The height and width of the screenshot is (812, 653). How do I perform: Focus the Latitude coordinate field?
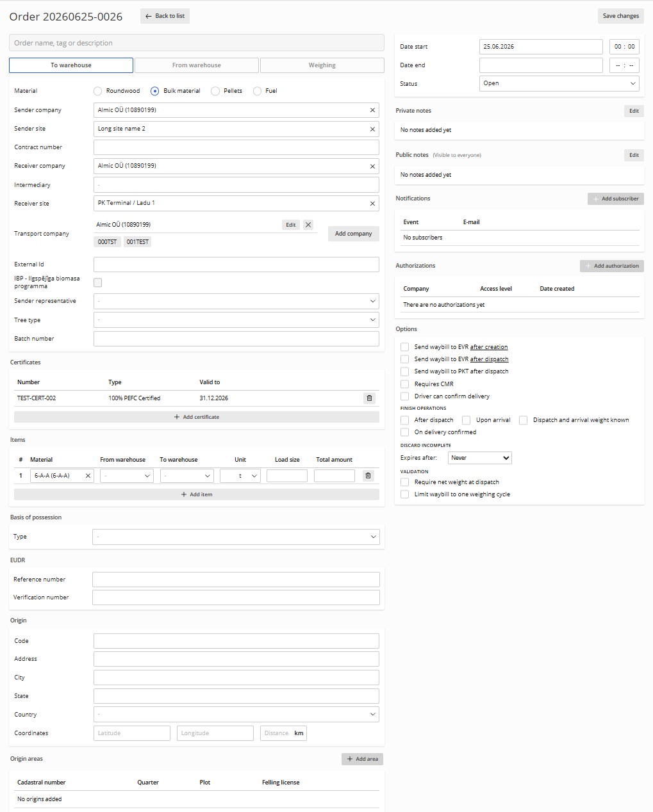(132, 733)
